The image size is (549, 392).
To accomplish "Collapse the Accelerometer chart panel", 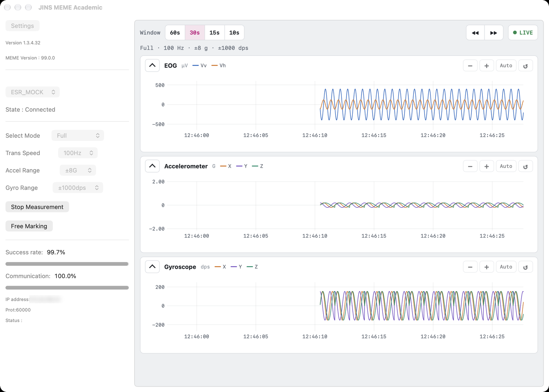I will click(x=152, y=166).
